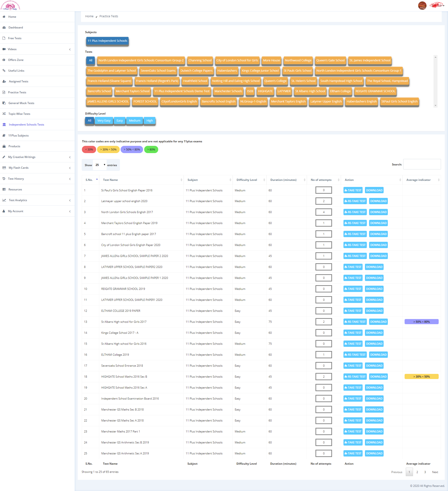This screenshot has width=448, height=491.
Task: Click the 11Plus Help logo
Action: click(x=10, y=5)
